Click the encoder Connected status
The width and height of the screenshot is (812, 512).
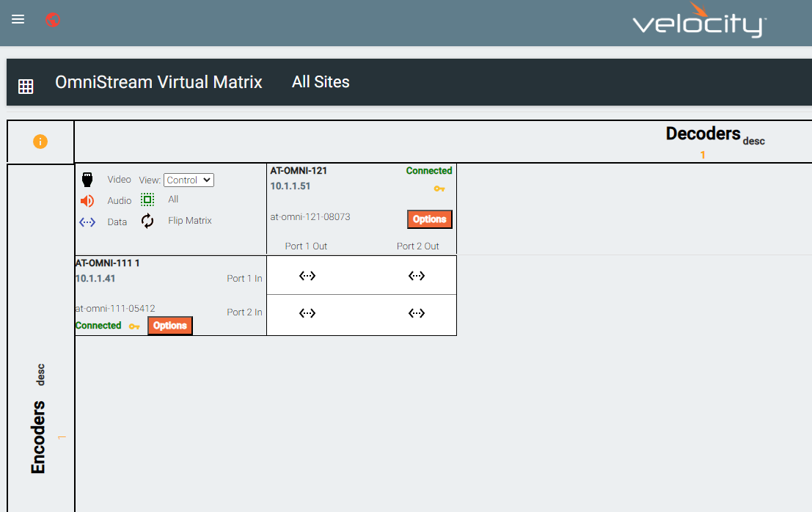pyautogui.click(x=98, y=325)
